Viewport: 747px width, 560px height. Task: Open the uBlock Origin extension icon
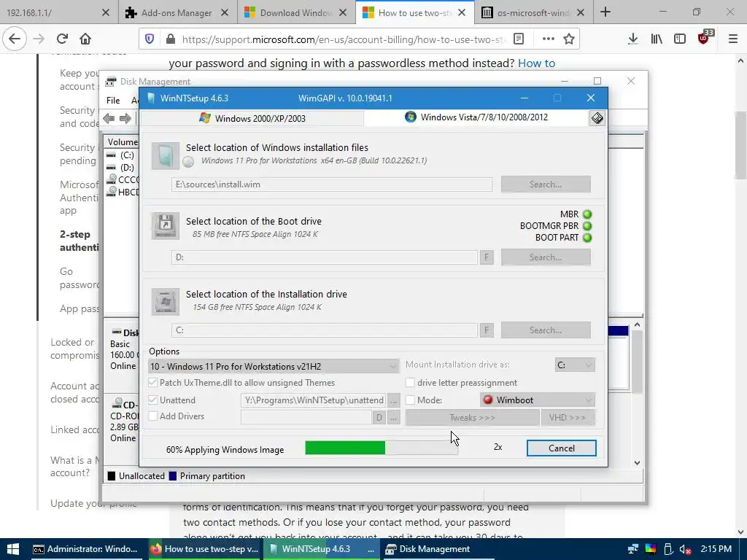(705, 38)
